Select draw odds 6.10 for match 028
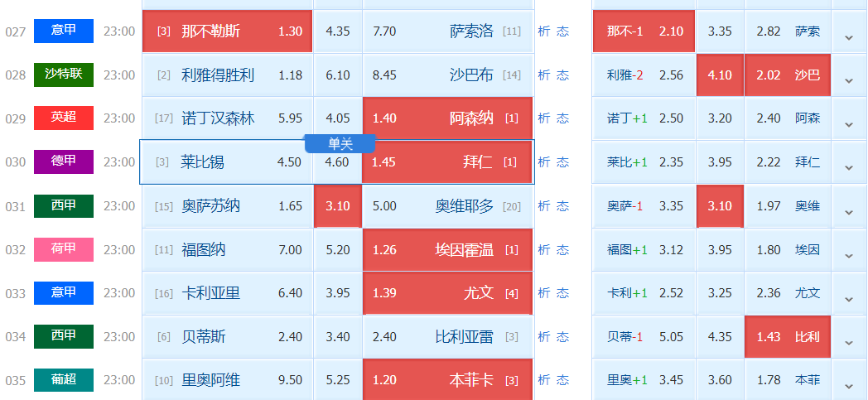Screen dimensions: 868x400 click(338, 75)
